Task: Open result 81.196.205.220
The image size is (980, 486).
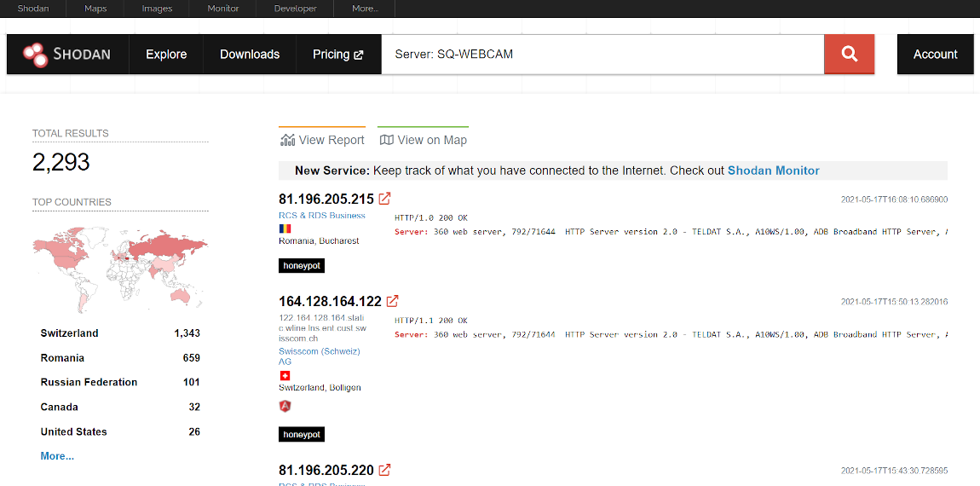Action: pyautogui.click(x=326, y=470)
